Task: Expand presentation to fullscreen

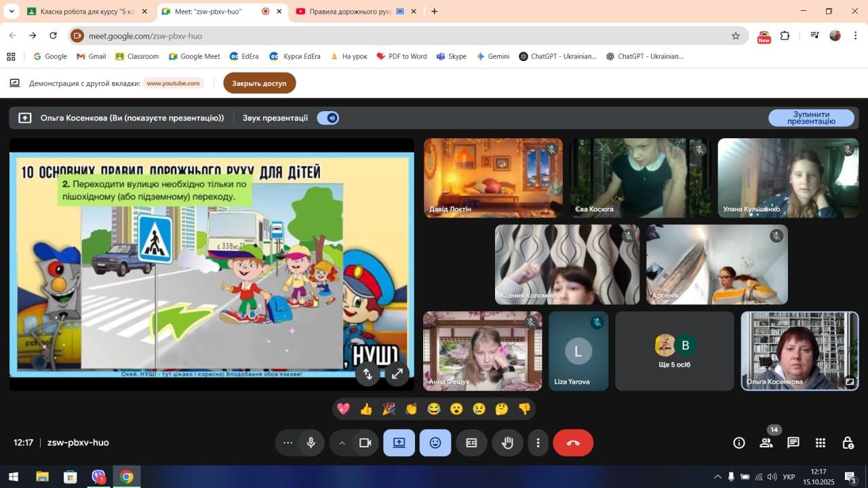Action: (x=397, y=373)
